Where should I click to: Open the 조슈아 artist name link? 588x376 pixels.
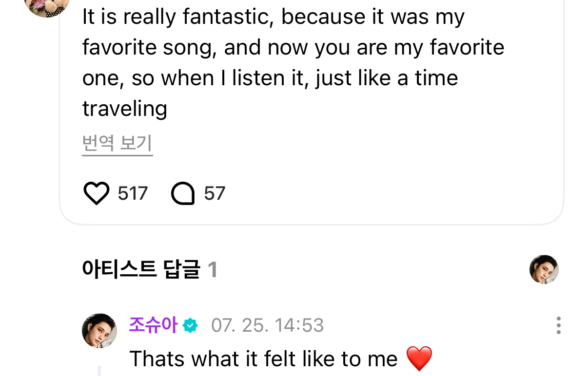[153, 325]
